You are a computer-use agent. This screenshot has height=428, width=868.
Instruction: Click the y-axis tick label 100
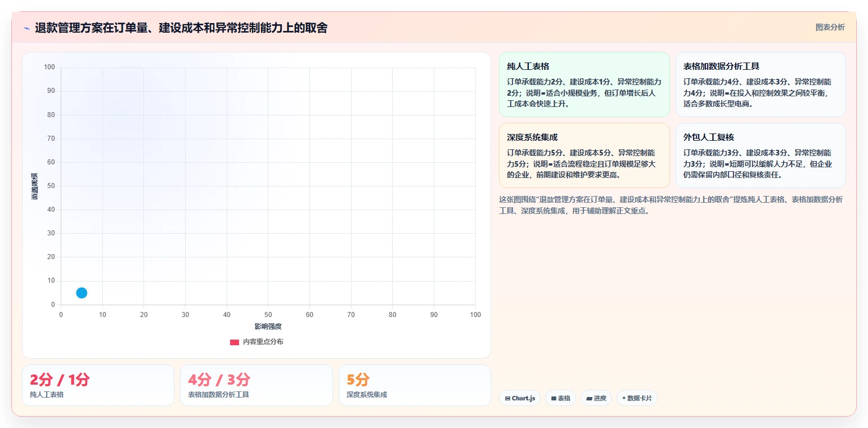click(x=50, y=68)
